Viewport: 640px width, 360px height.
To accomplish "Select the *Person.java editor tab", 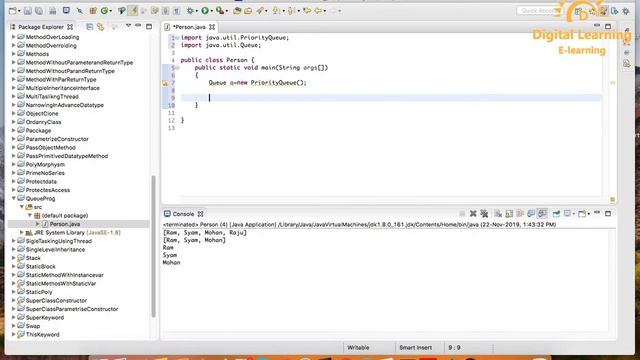I will [189, 27].
